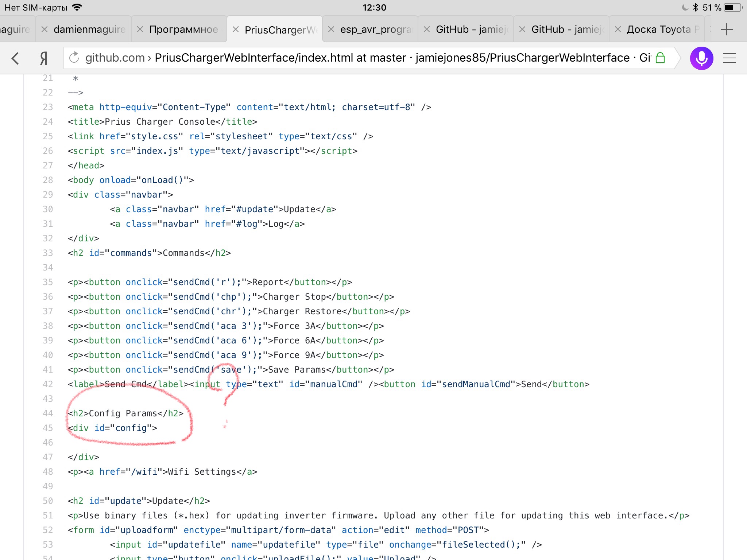Switch to esp_avr_programmer tab
The image size is (747, 560).
click(376, 30)
